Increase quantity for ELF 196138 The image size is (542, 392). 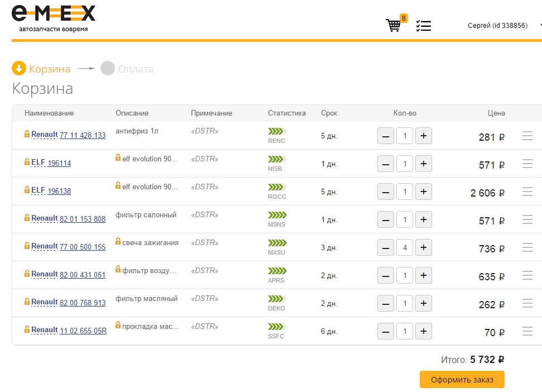(424, 192)
